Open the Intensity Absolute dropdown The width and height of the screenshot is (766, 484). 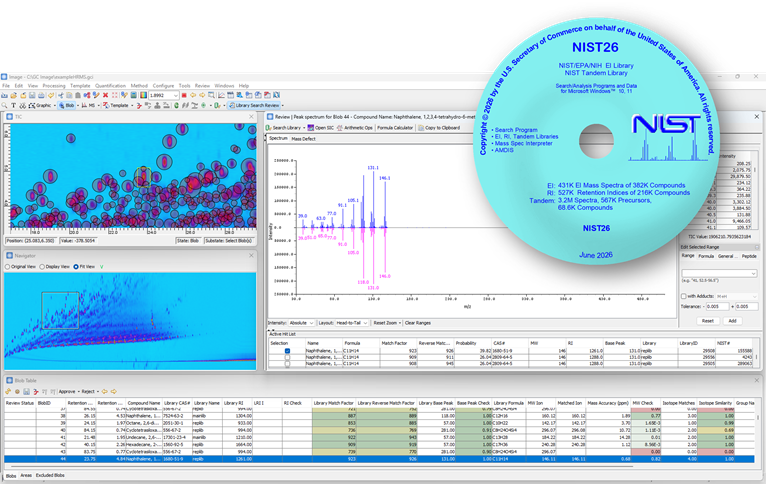tap(301, 323)
